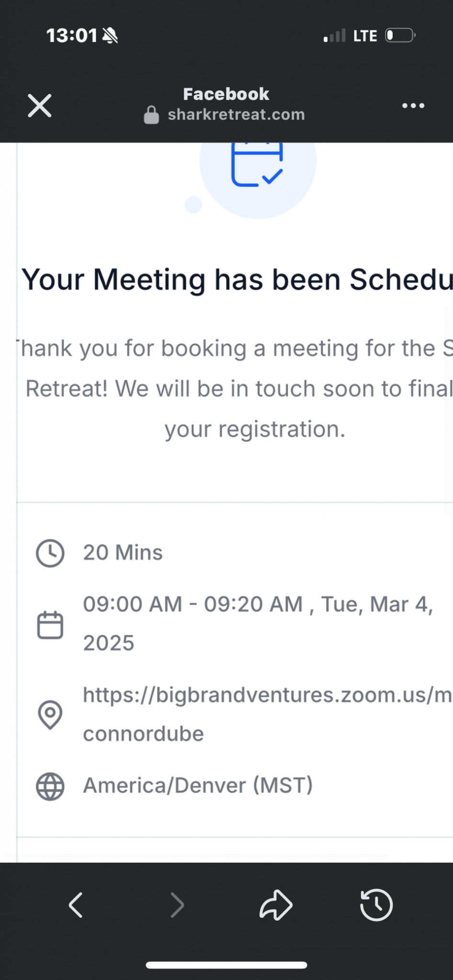Go back with the left arrow
The height and width of the screenshot is (980, 453).
click(x=76, y=905)
